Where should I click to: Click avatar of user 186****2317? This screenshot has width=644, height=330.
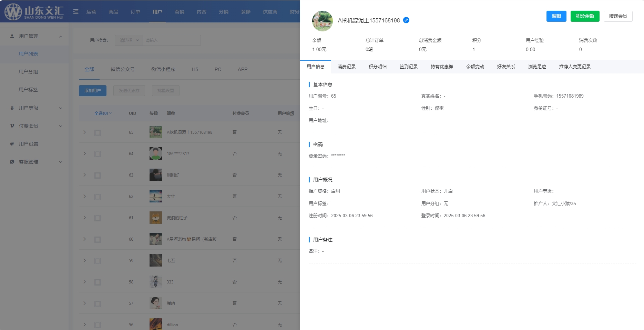[x=156, y=153]
